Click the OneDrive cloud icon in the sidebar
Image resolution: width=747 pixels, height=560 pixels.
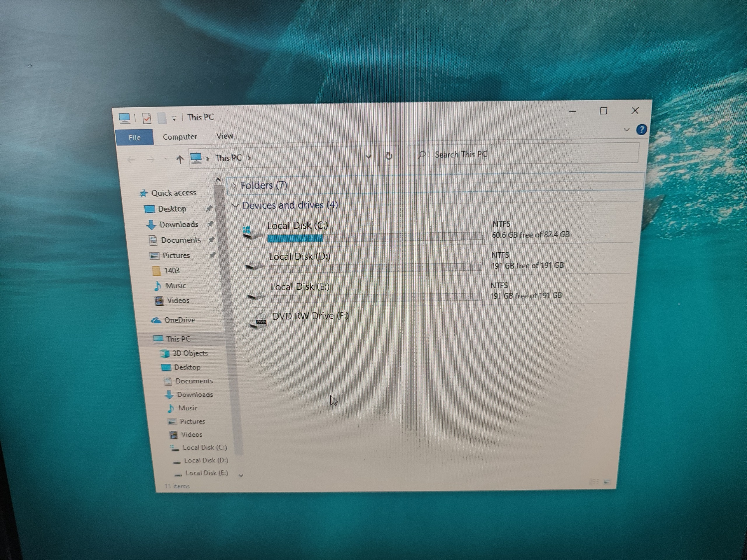click(156, 320)
